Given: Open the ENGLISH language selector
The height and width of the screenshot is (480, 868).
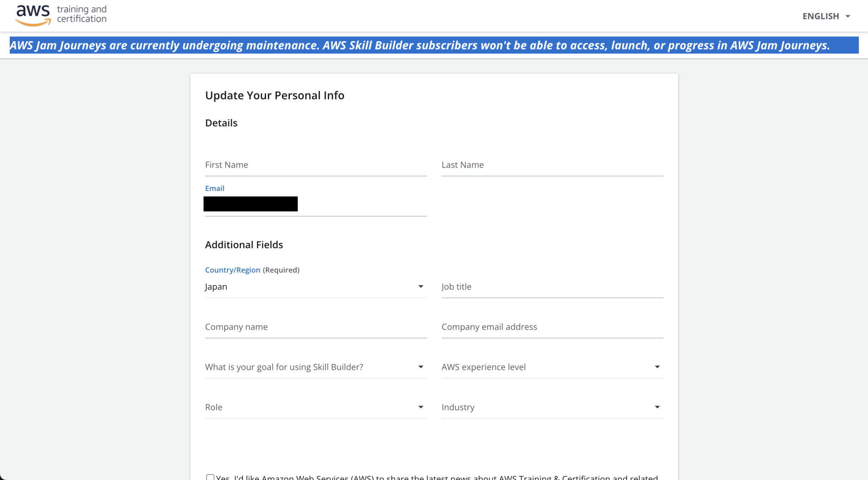Looking at the screenshot, I should pos(820,17).
